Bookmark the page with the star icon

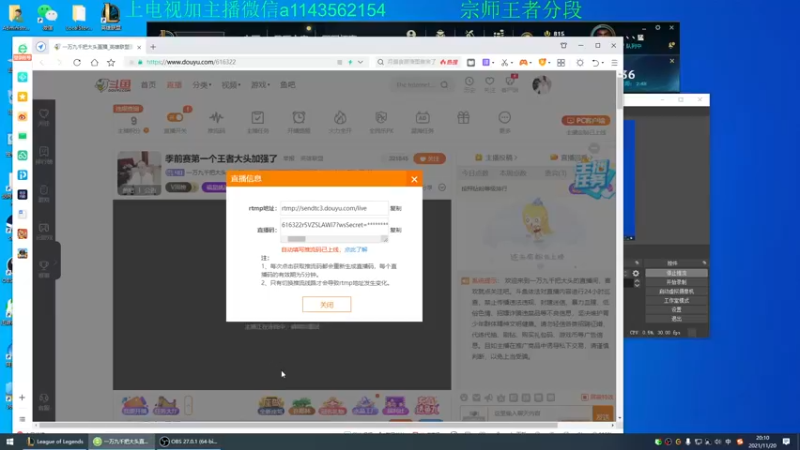coord(111,62)
